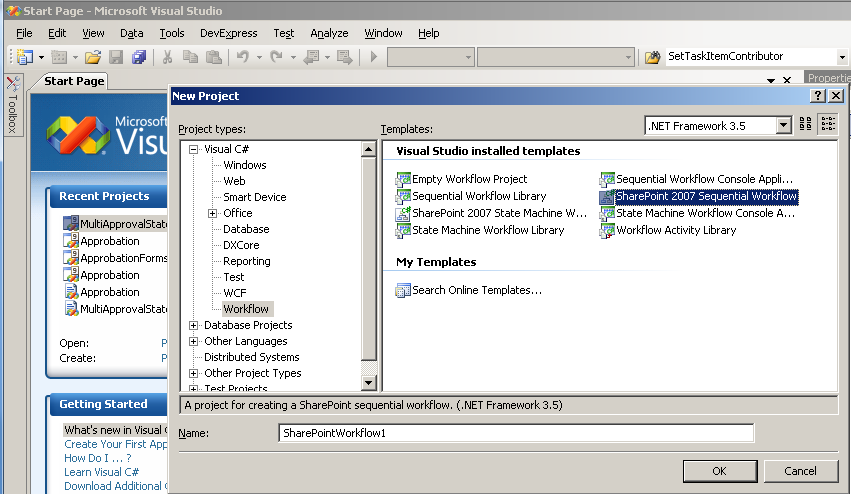Switch templates to large icons view
Image resolution: width=851 pixels, height=494 pixels.
coord(805,124)
